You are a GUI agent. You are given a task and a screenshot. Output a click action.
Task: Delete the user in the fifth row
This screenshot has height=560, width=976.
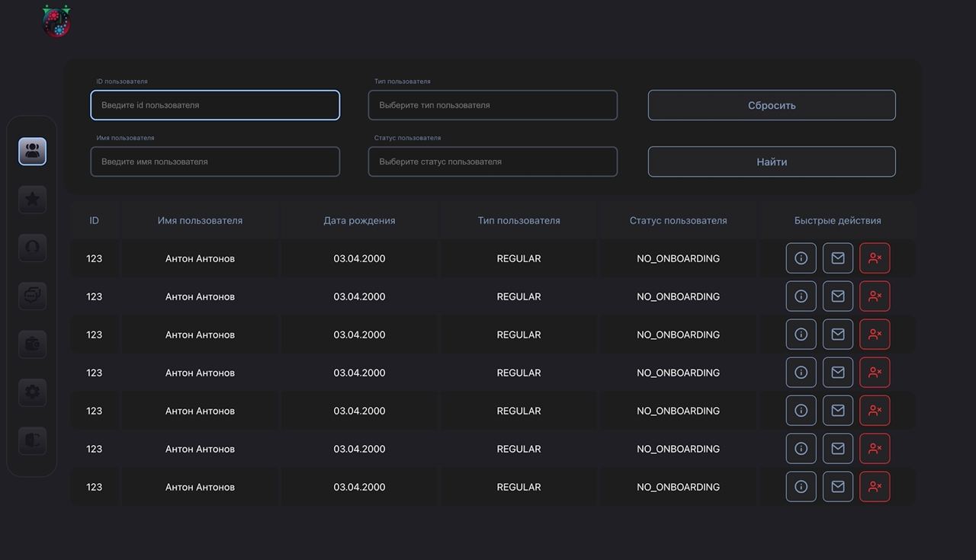pyautogui.click(x=875, y=411)
